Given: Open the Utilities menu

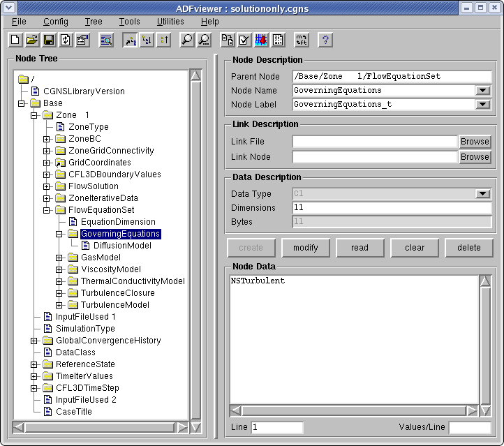Looking at the screenshot, I should click(170, 22).
